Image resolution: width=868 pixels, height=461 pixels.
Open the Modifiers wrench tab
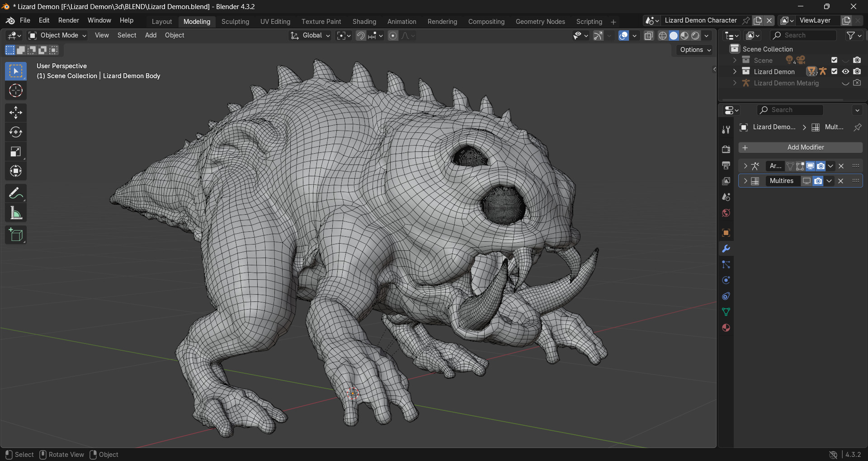pos(726,249)
